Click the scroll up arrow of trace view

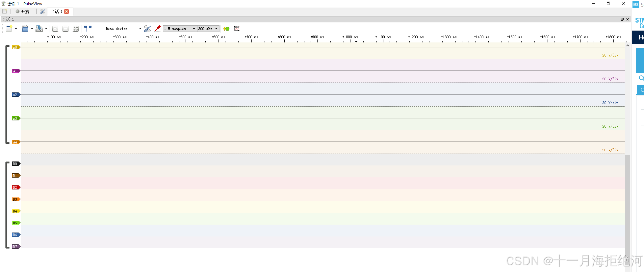(628, 45)
